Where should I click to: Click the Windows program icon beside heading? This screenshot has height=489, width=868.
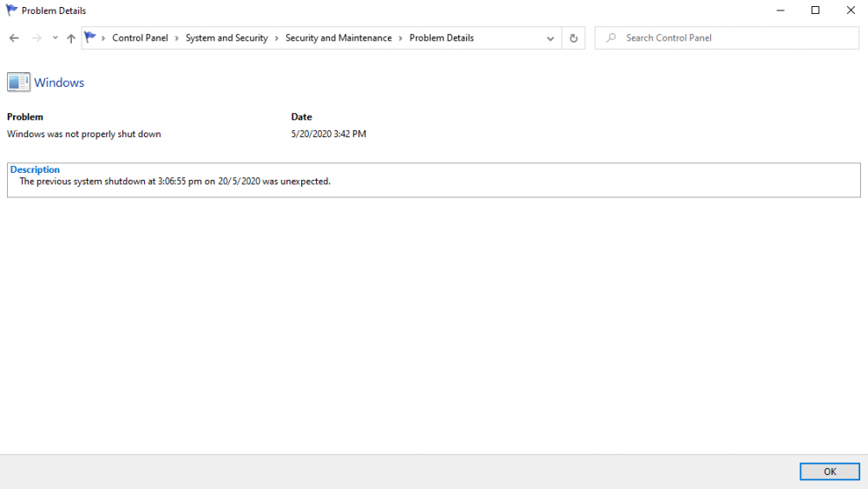coord(18,83)
